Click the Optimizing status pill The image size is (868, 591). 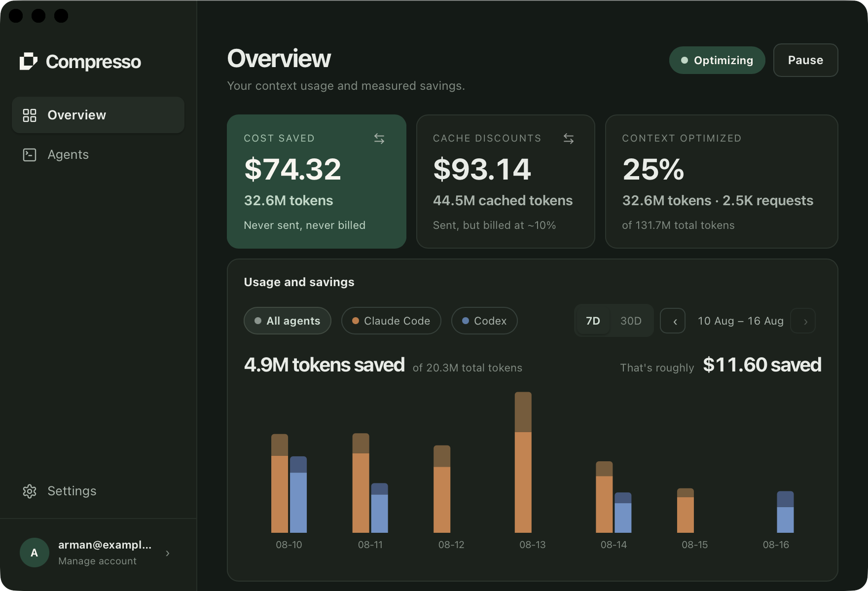click(717, 60)
